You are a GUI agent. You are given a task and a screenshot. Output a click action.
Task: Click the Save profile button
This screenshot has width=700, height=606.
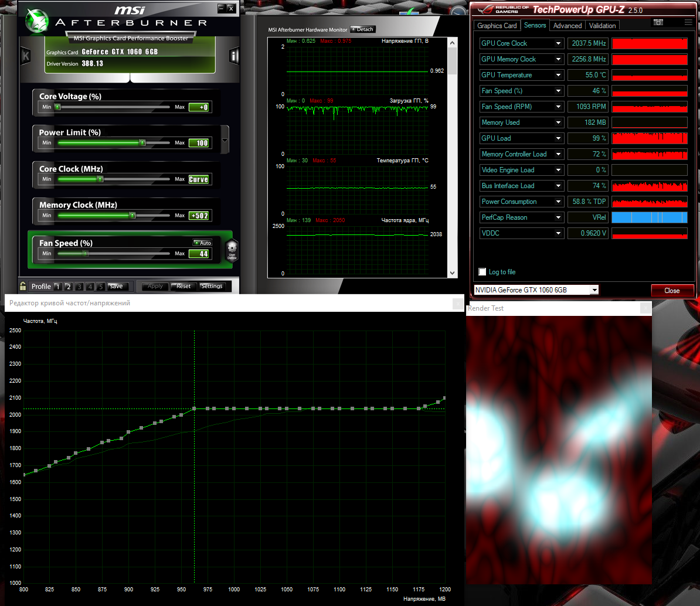pyautogui.click(x=118, y=287)
